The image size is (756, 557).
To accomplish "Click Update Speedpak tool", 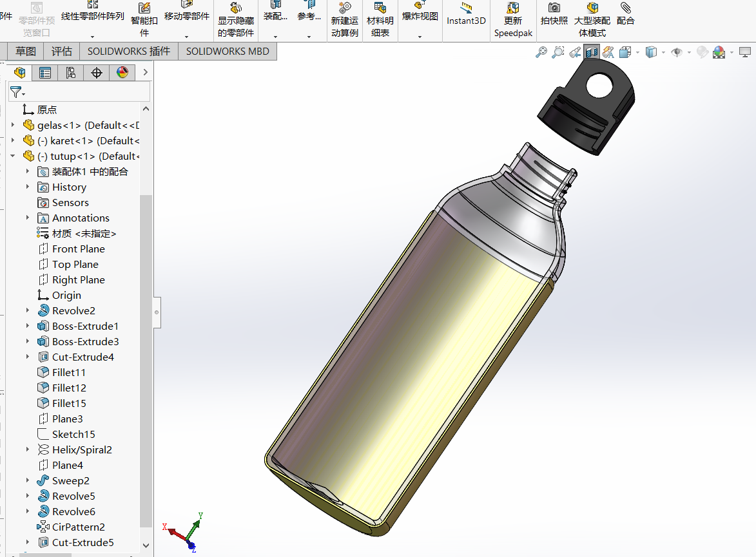I will point(513,20).
